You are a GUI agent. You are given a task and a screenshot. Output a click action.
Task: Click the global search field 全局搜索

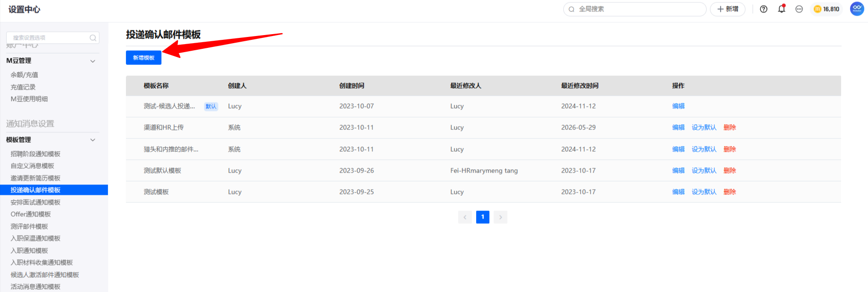(634, 9)
